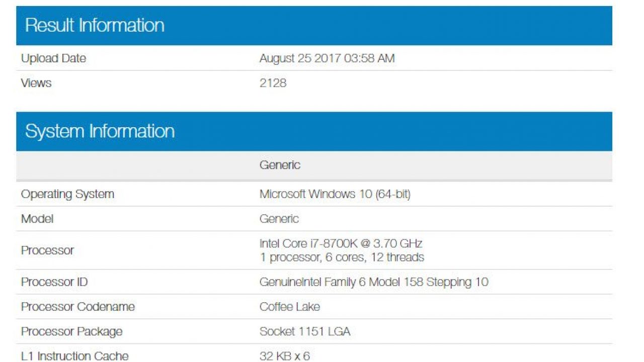Click the Generic column heading
The width and height of the screenshot is (644, 362).
click(280, 165)
